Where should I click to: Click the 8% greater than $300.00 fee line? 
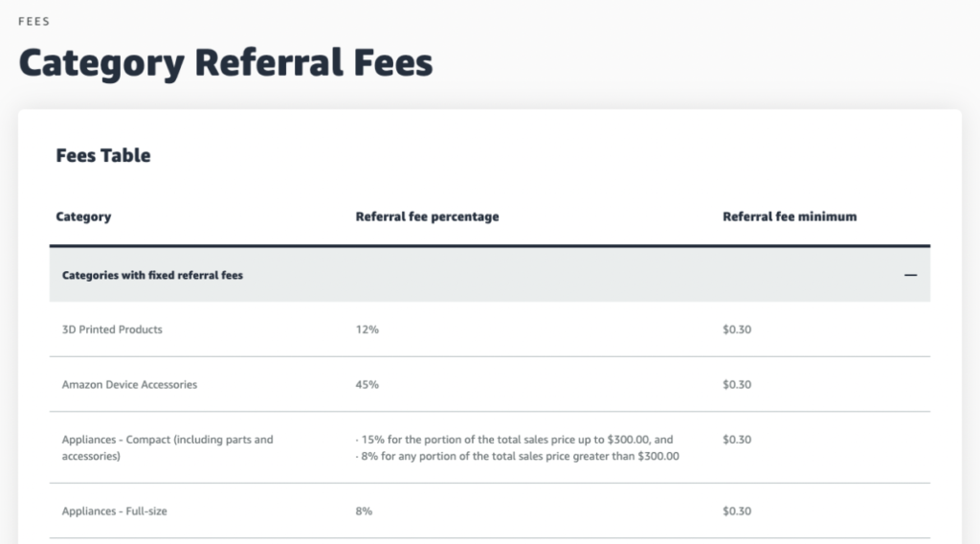point(518,456)
